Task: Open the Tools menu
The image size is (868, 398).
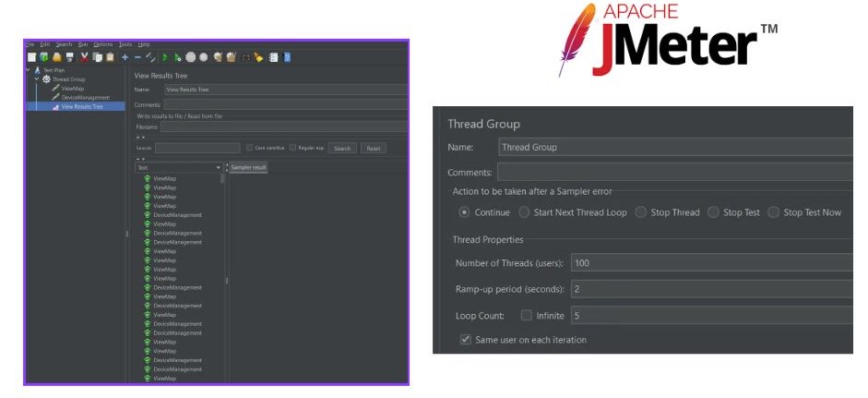Action: point(125,44)
